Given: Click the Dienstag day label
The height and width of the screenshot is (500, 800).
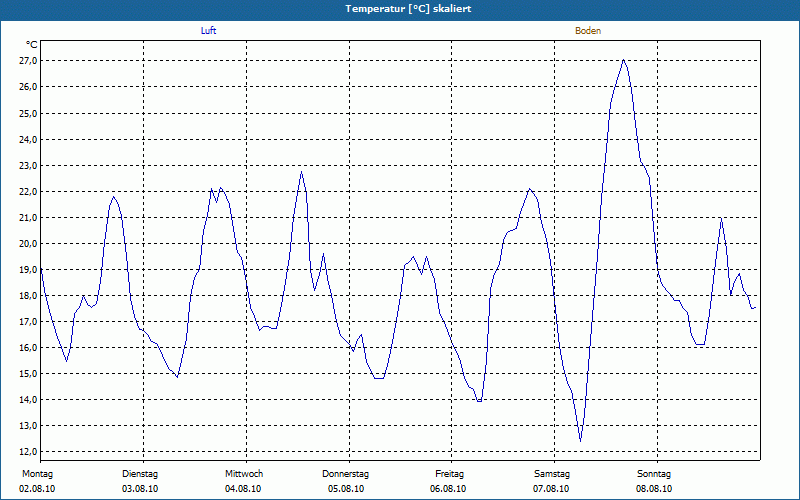Looking at the screenshot, I should (140, 474).
